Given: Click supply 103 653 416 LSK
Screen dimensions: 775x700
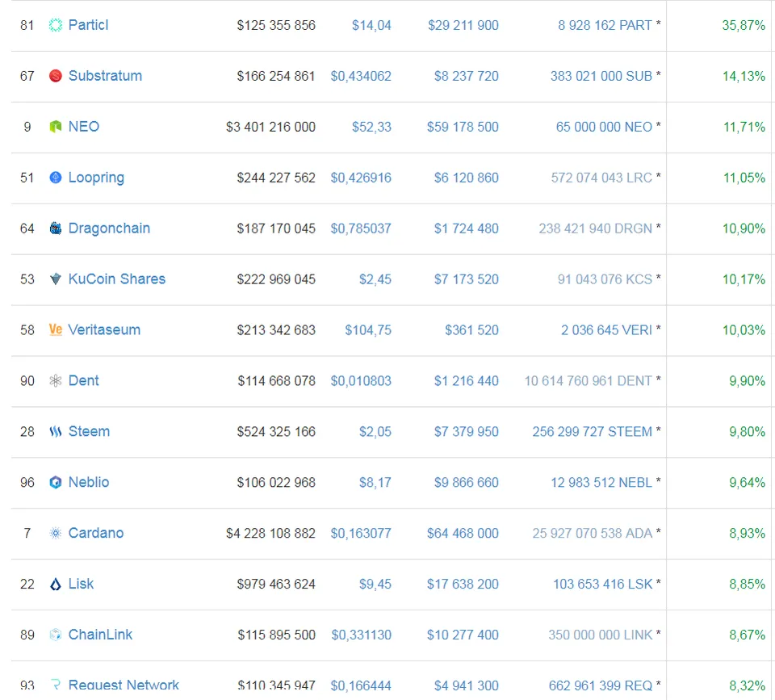Looking at the screenshot, I should tap(602, 584).
